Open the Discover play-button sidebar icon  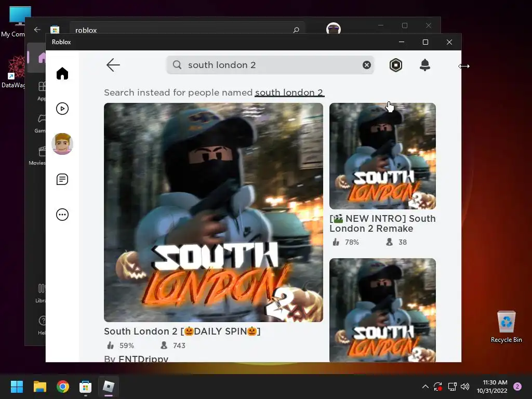62,109
